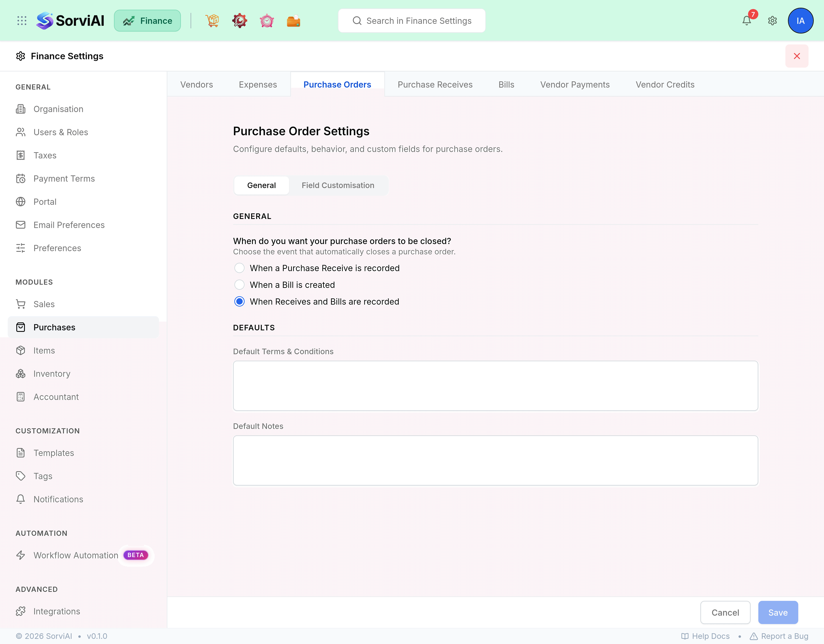Open the Help Docs link
Screen dimensions: 824x644
(x=705, y=636)
